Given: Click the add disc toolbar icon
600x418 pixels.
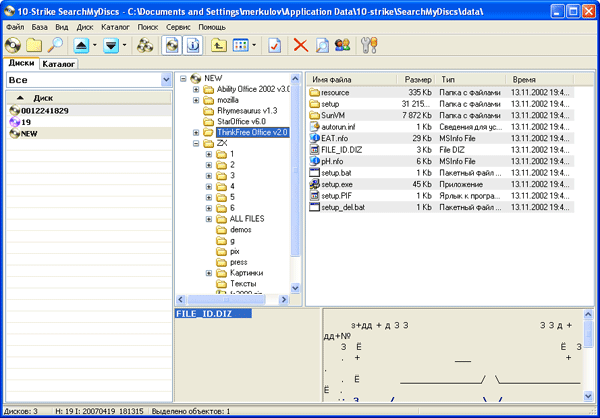Looking at the screenshot, I should point(13,45).
